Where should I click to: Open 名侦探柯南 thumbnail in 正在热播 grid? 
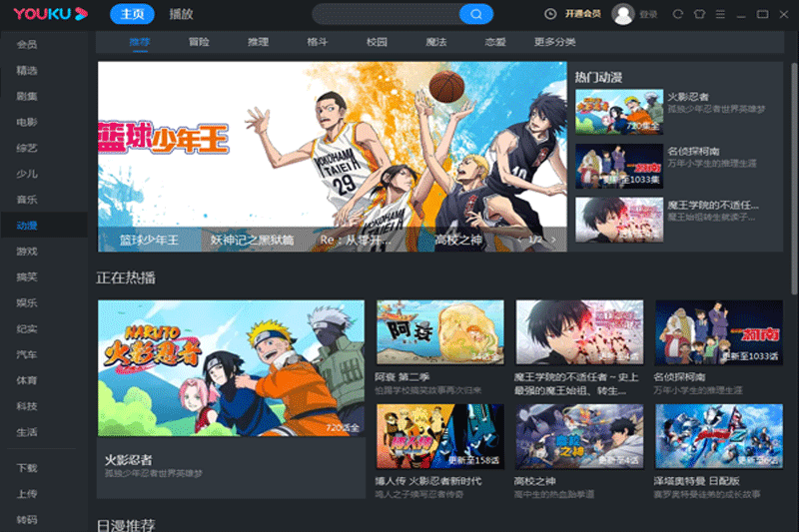click(x=719, y=332)
